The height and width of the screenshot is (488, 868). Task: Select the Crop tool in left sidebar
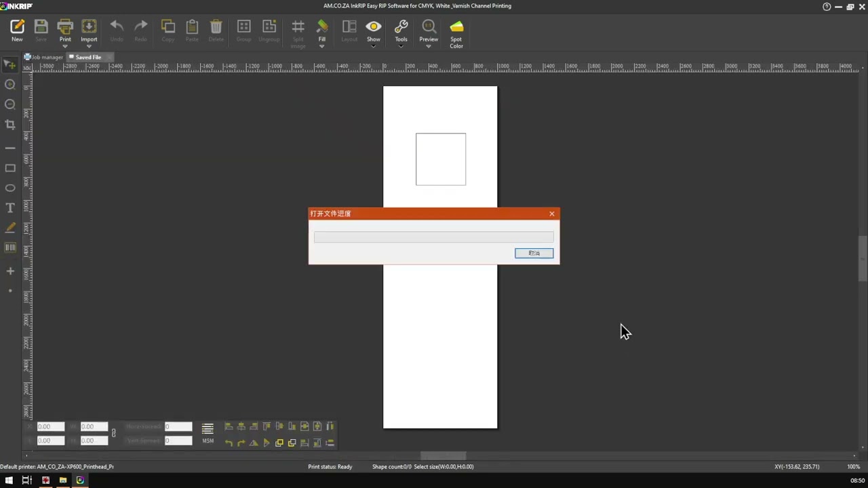tap(10, 125)
